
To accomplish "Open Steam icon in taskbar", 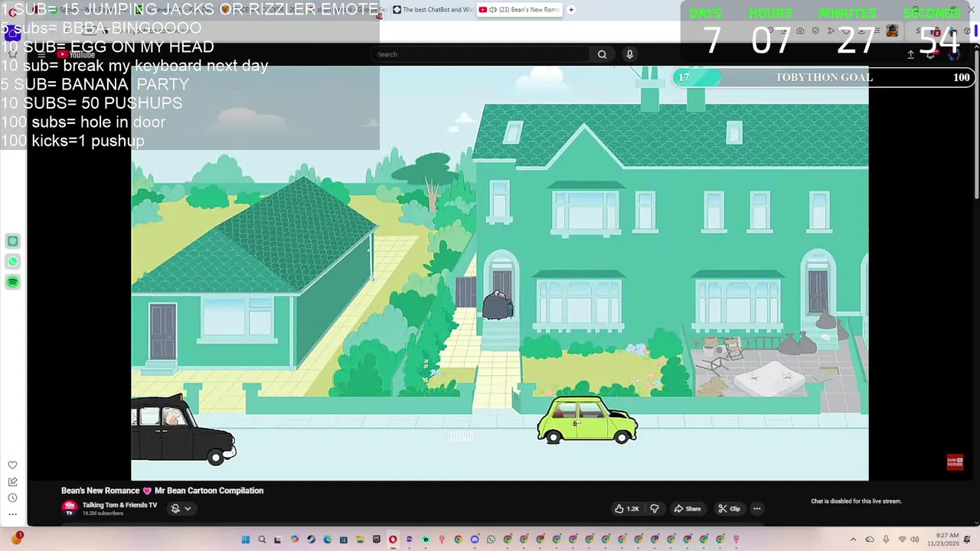I will (311, 540).
